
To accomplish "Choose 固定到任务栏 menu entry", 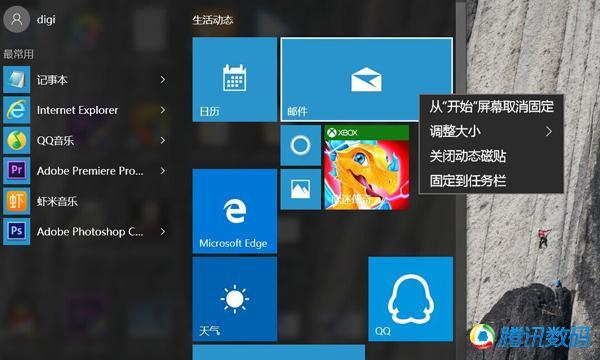I will [x=491, y=181].
